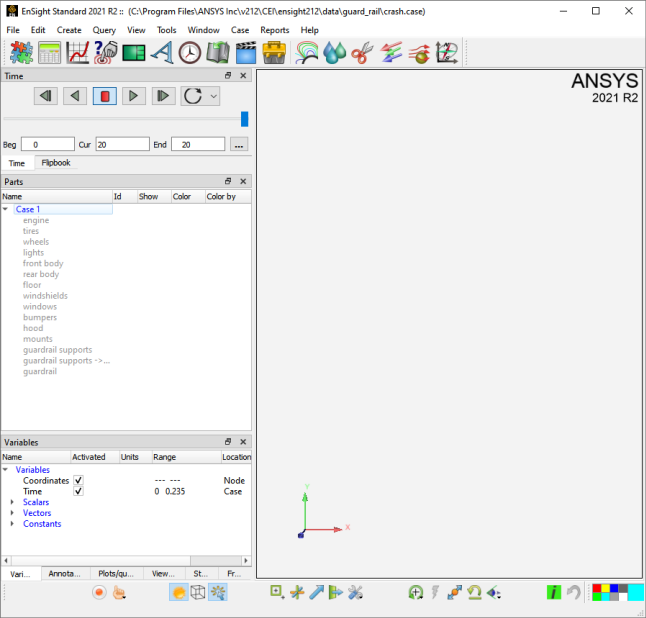The image size is (646, 618).
Task: Click the gray undo arrow icon
Action: coord(574,593)
